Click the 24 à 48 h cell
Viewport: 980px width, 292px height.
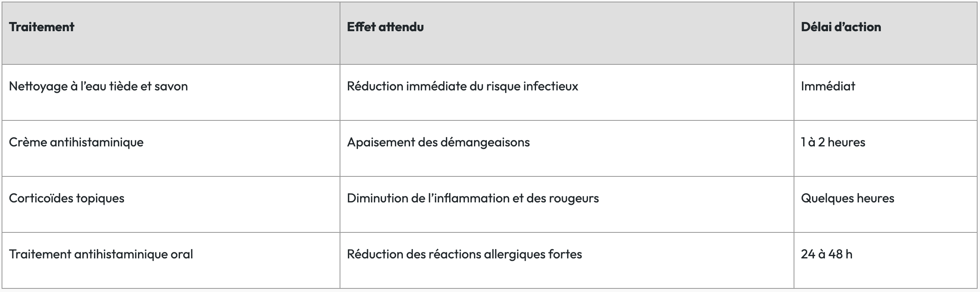(x=826, y=254)
